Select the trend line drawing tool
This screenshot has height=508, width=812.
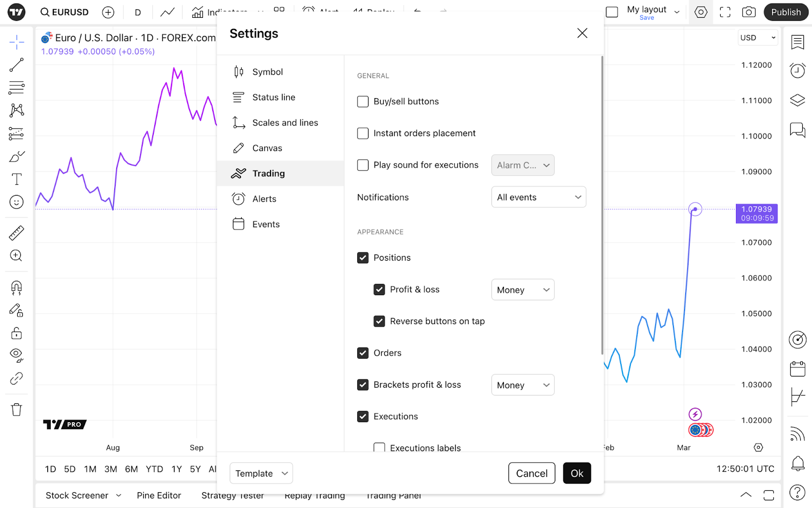16,65
